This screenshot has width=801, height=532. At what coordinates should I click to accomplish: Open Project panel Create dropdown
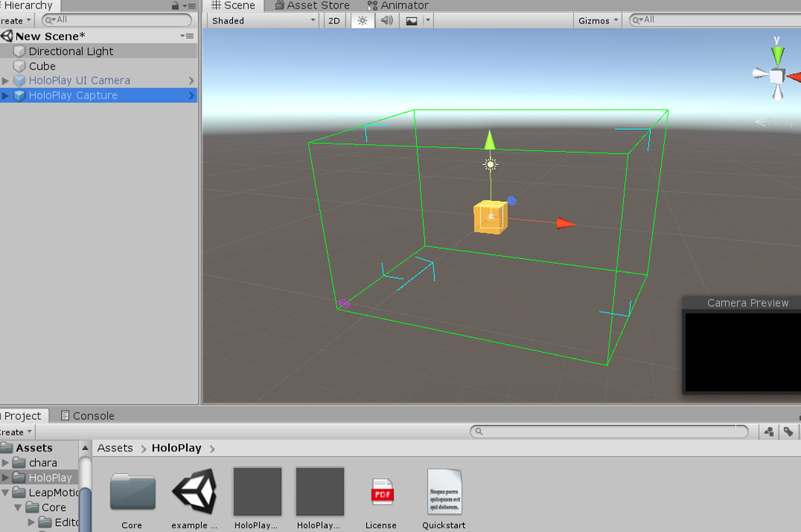tap(17, 433)
